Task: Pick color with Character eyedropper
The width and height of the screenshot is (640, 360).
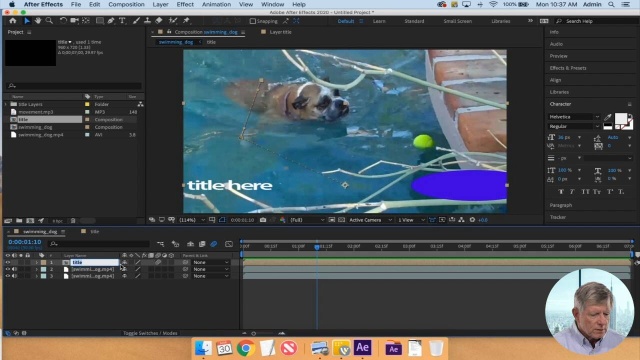Action: coord(608,118)
